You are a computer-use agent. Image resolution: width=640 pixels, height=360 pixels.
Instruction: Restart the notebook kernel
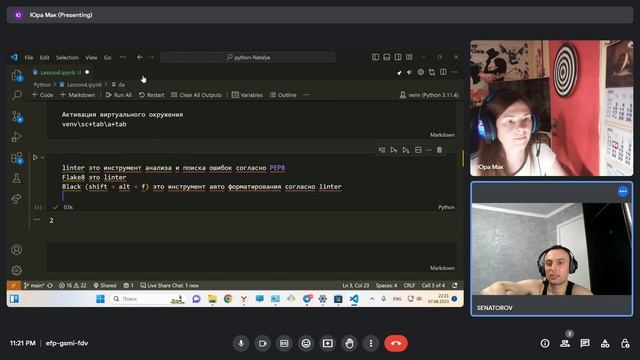coord(151,95)
